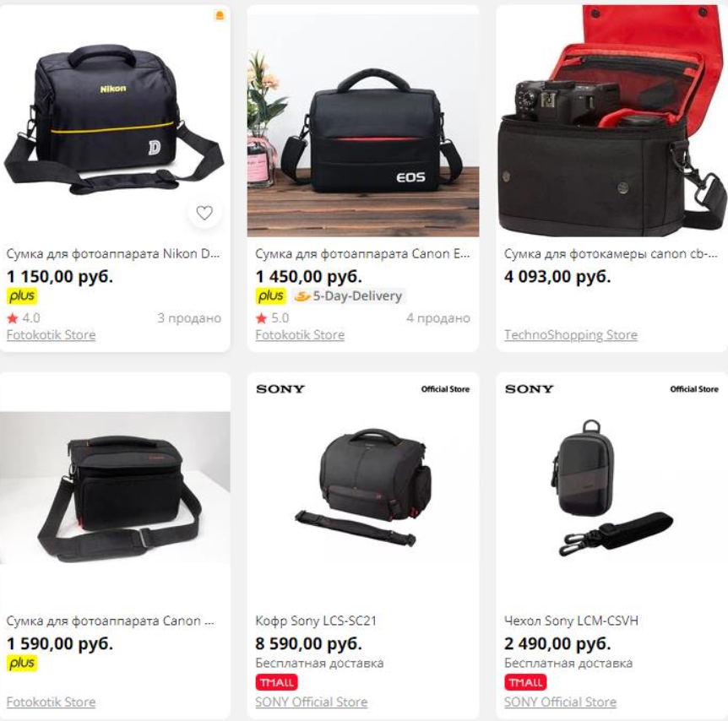
Task: Click the 5-Day-Delivery badge
Action: coord(349,295)
